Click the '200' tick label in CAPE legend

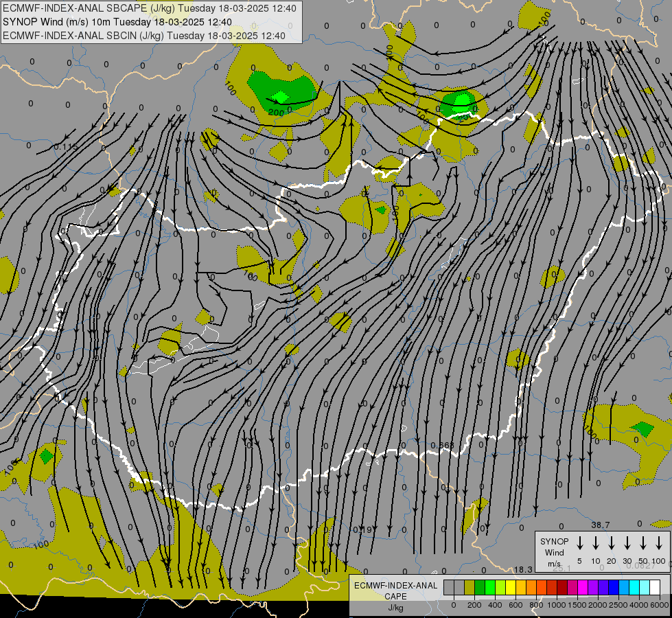click(x=474, y=605)
